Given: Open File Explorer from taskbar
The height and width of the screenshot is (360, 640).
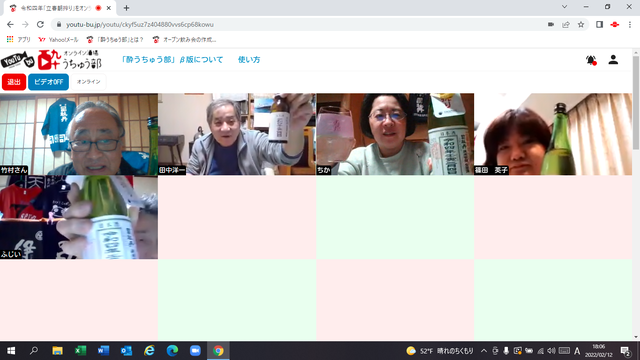Looking at the screenshot, I should click(x=57, y=351).
